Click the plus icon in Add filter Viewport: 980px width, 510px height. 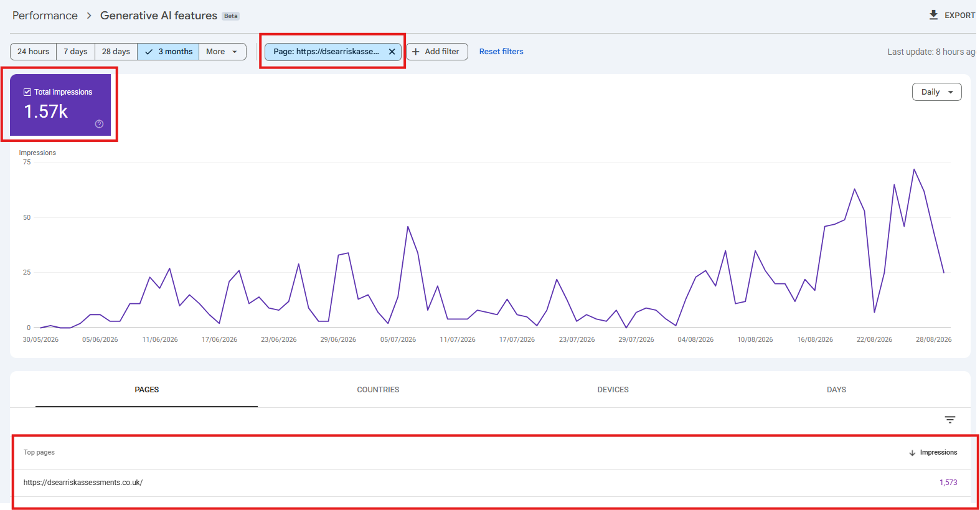coord(416,52)
